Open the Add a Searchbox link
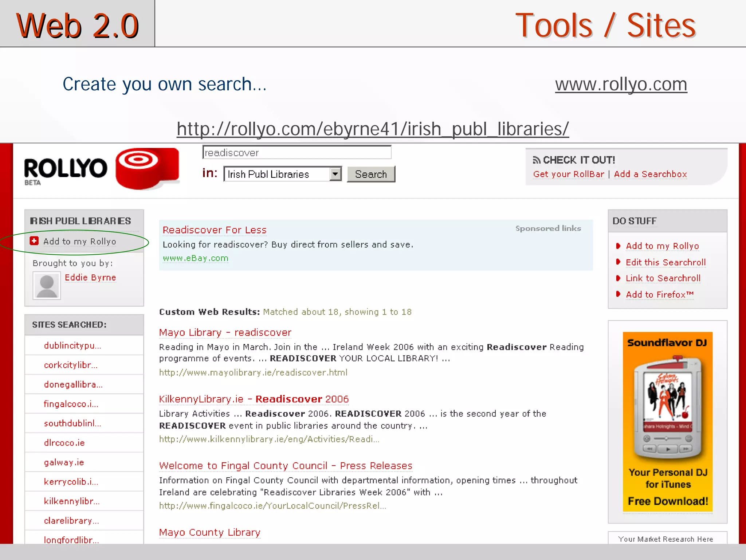746x560 pixels. [x=650, y=174]
